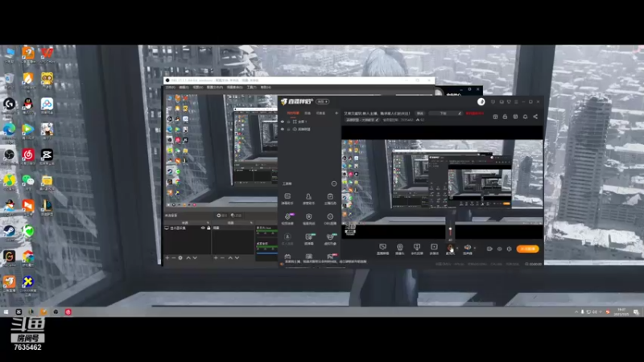The image size is (644, 362).
Task: Click the video recorder icon beside the preview eye
Action: click(x=489, y=249)
